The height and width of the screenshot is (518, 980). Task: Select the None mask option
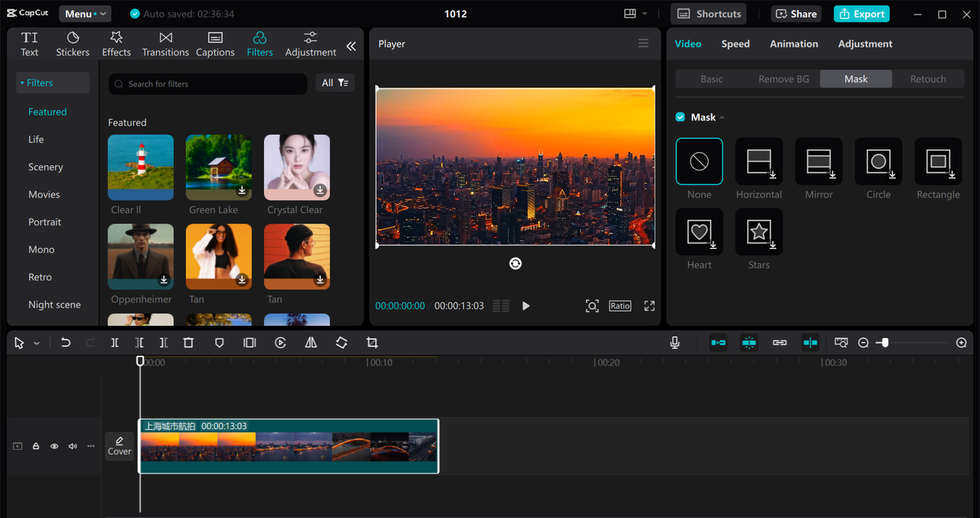[x=699, y=161]
